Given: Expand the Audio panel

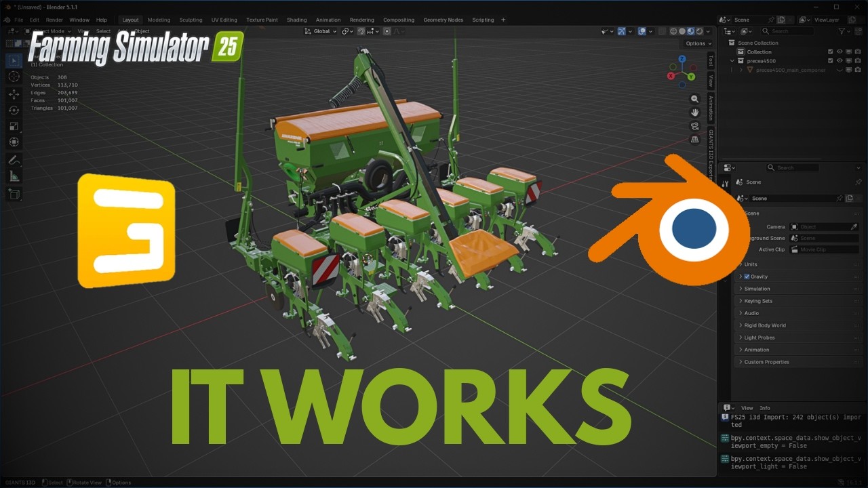Looking at the screenshot, I should coord(798,313).
